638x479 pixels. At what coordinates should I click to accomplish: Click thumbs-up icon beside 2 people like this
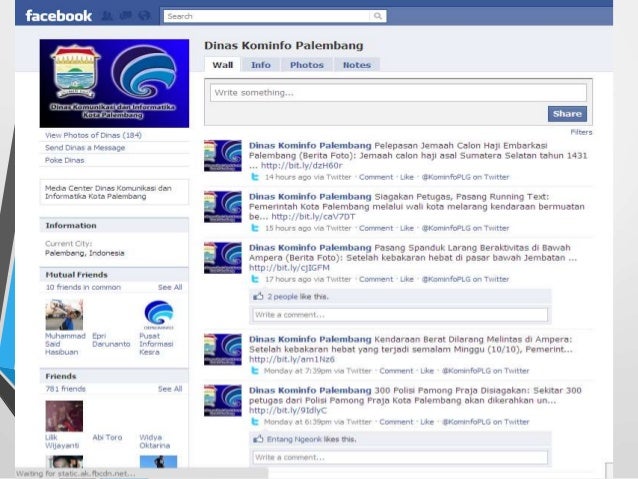[x=258, y=296]
